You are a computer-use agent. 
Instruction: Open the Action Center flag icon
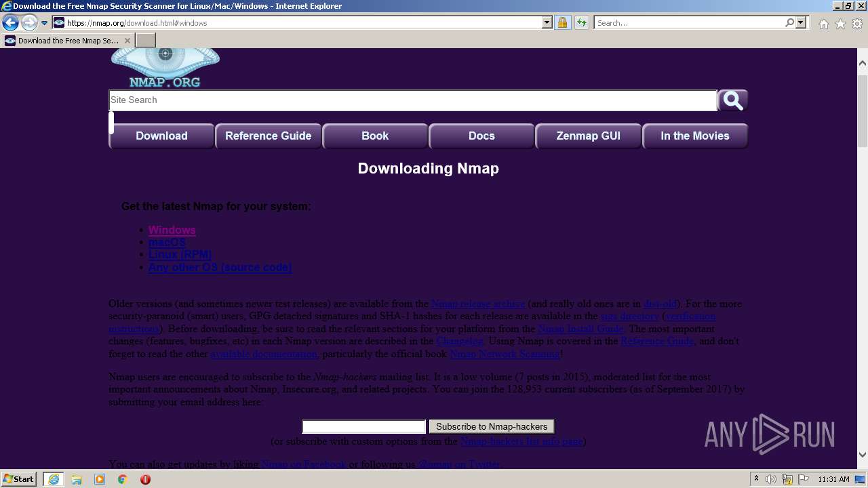[x=803, y=479]
